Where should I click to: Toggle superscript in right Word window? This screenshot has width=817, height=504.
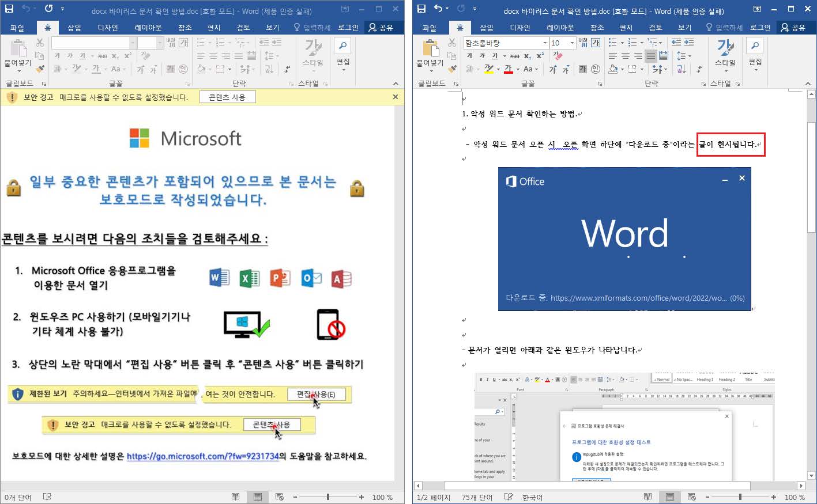click(540, 56)
